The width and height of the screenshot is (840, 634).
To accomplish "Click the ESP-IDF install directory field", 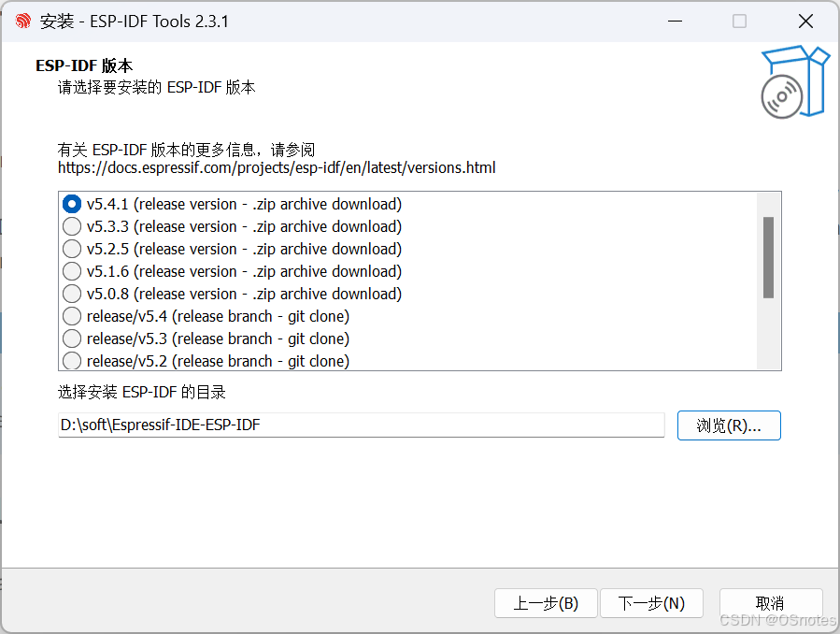I will click(361, 425).
